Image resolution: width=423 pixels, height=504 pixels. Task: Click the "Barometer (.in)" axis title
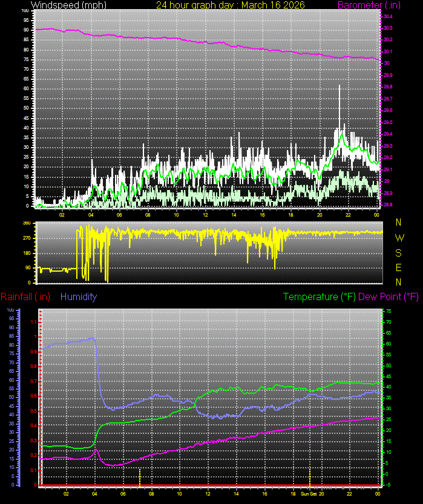tap(369, 5)
